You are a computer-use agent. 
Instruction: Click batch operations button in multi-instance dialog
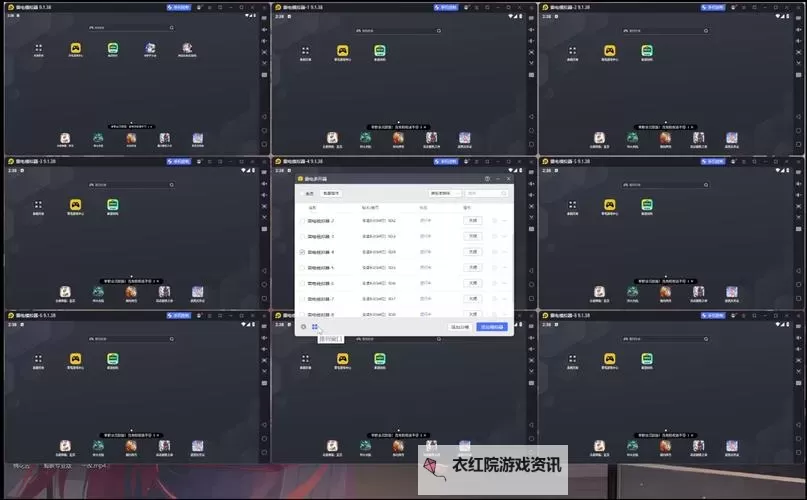pos(331,193)
